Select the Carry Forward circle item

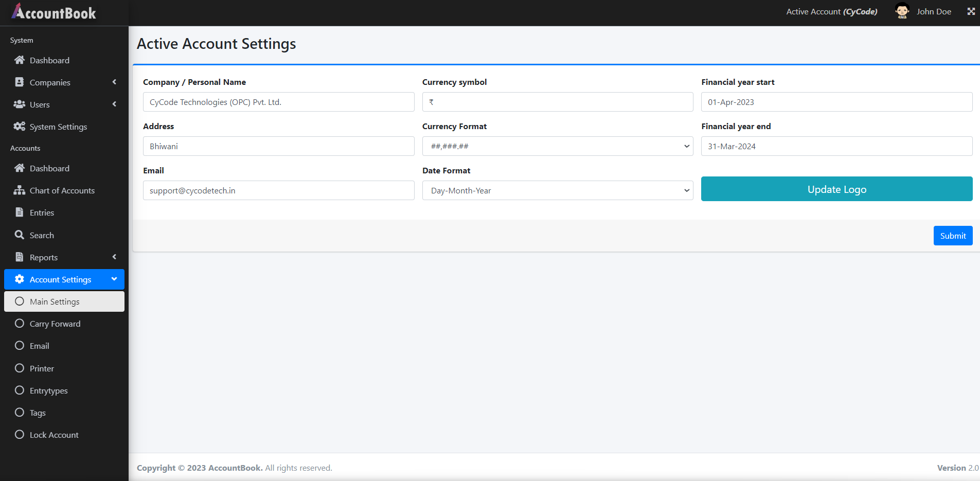(x=20, y=324)
